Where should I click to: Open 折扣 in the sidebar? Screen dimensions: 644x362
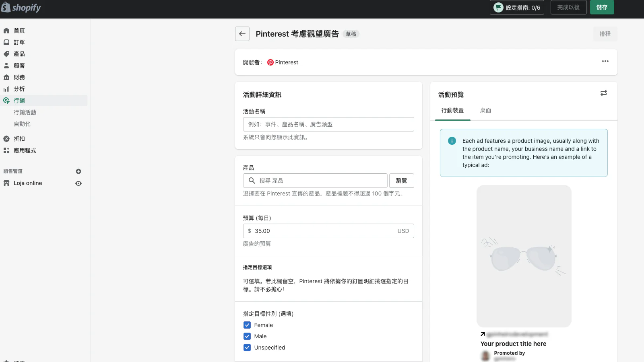pos(19,139)
